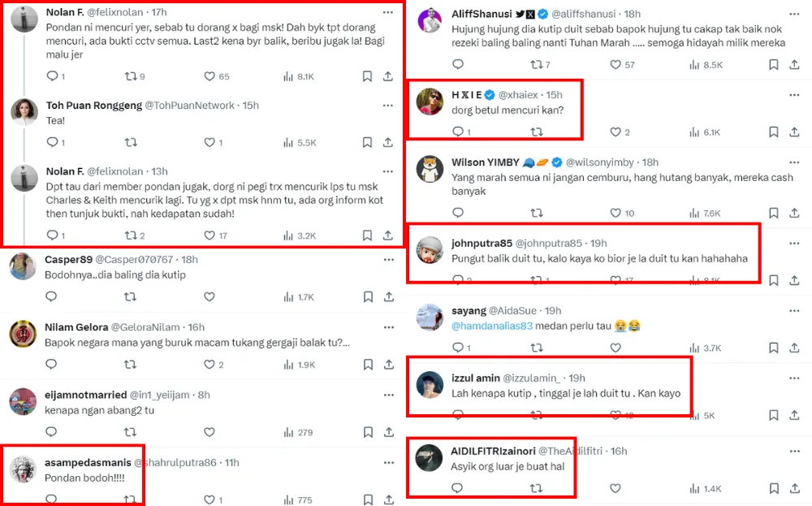Screen dimensions: 812x506
Task: Open more menu for Wilson YIMBY's tweet
Action: click(x=794, y=162)
